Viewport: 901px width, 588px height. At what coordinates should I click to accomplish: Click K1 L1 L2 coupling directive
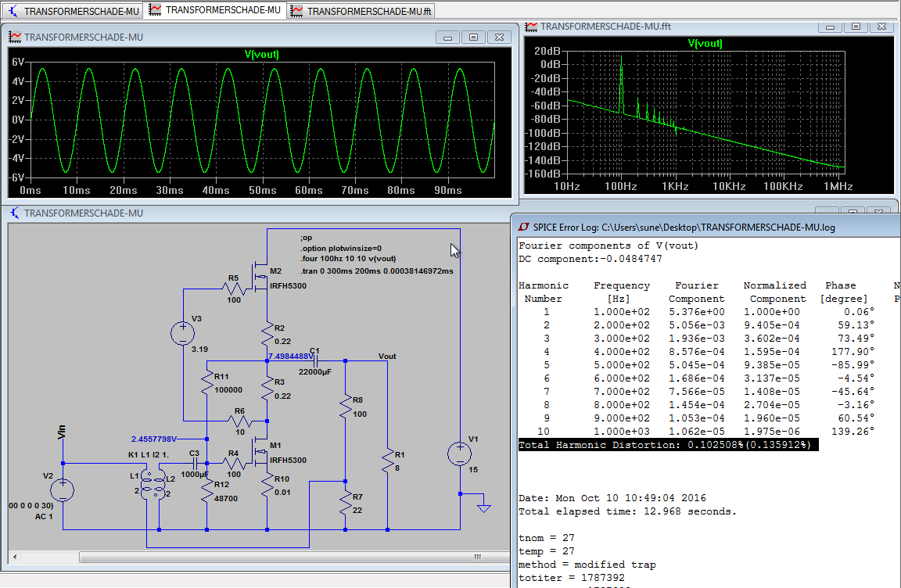pyautogui.click(x=149, y=455)
